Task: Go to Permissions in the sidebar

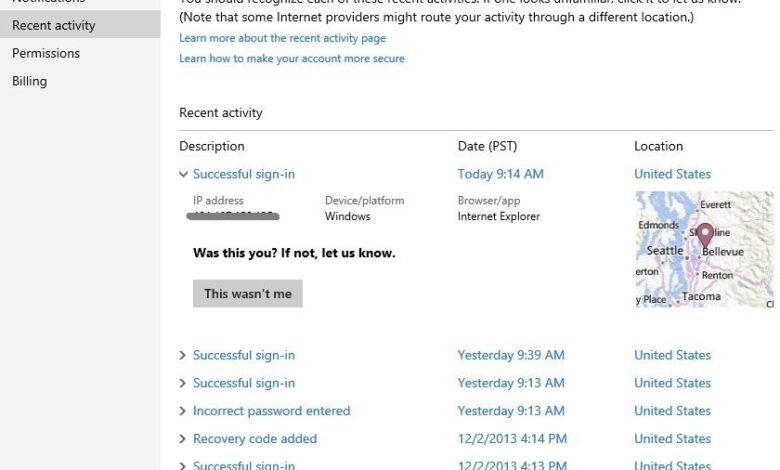Action: tap(46, 53)
